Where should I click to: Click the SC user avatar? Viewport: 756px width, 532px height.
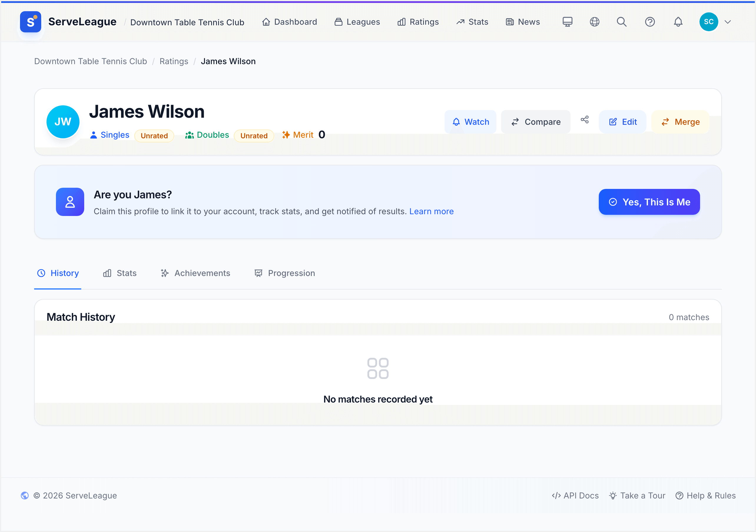point(709,22)
